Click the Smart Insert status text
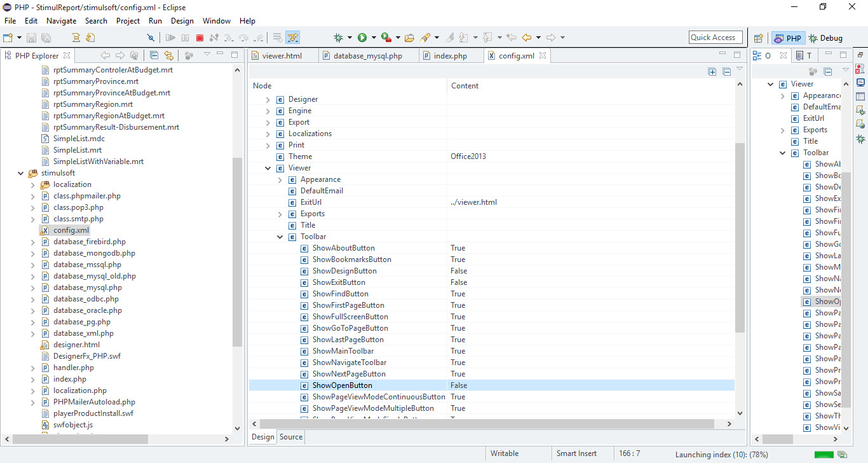Screen dimensions: 868x463 point(576,453)
